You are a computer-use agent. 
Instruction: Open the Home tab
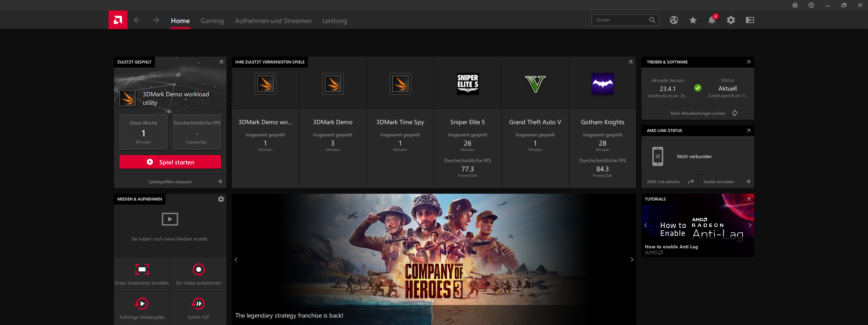point(180,21)
